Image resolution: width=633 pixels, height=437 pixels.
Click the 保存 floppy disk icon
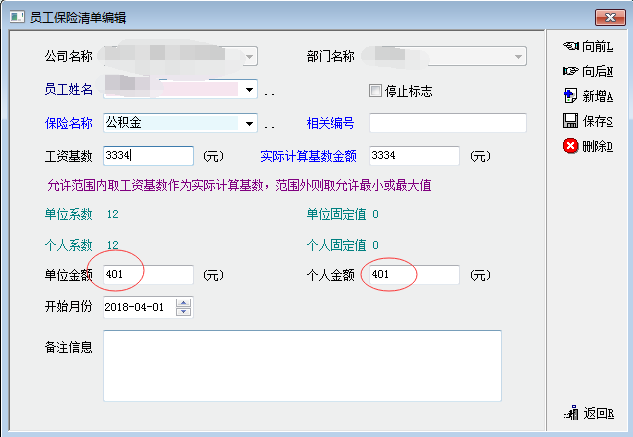(570, 121)
